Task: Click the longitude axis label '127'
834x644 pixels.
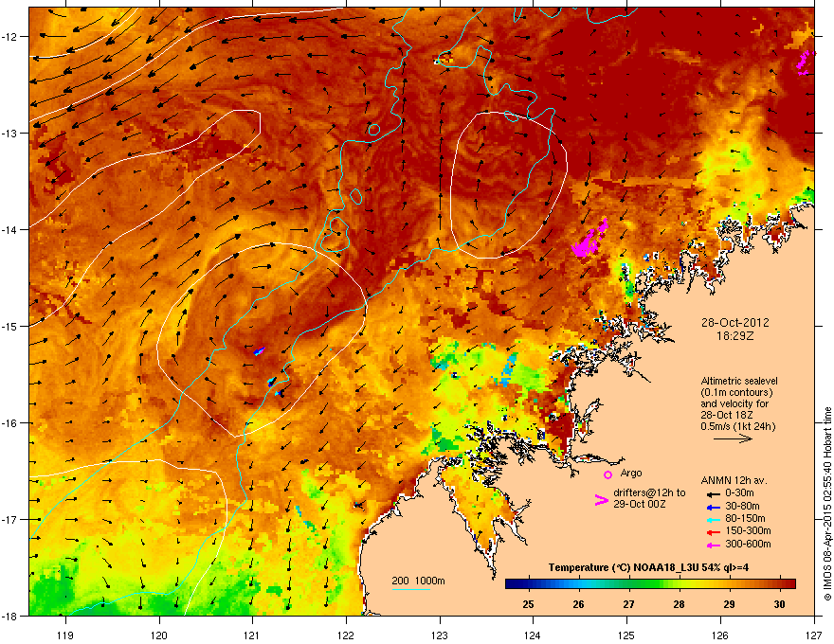Action: pyautogui.click(x=813, y=635)
